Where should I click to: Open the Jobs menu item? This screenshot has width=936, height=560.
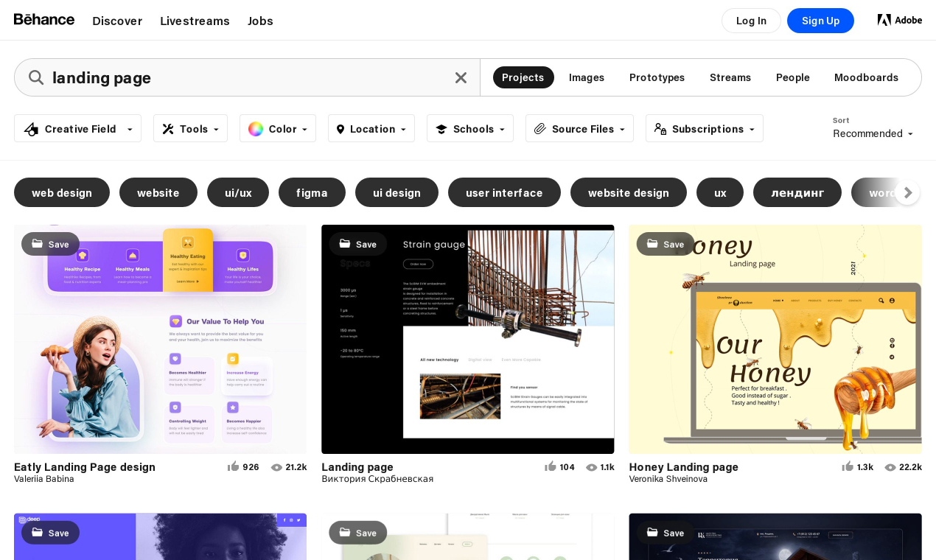(x=260, y=21)
